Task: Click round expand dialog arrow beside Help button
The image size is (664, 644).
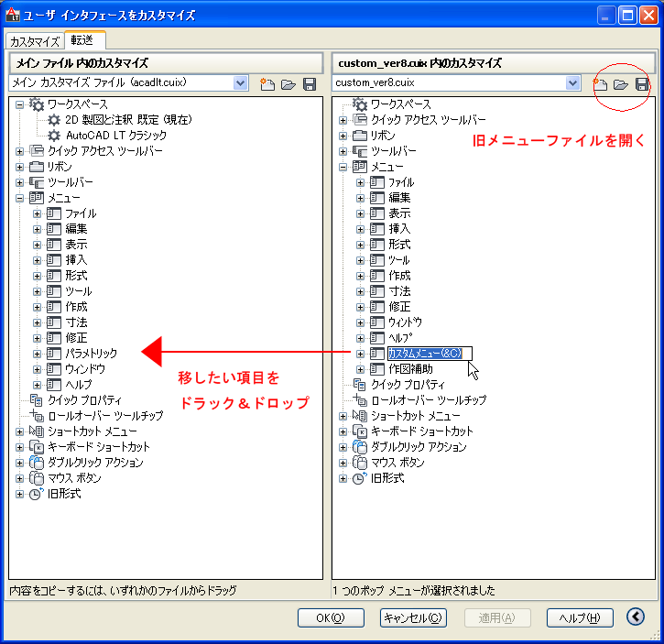Action: point(636,617)
